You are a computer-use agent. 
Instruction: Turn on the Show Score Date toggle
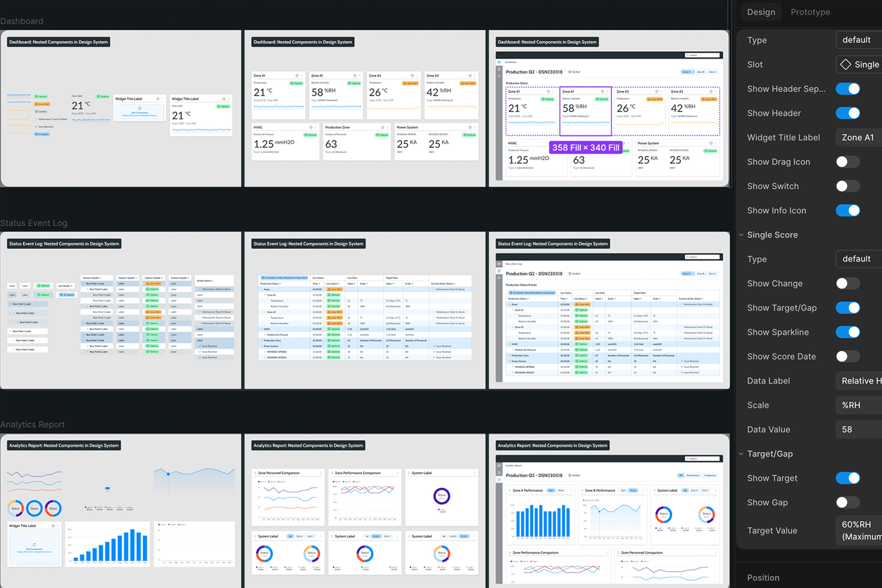click(x=847, y=357)
